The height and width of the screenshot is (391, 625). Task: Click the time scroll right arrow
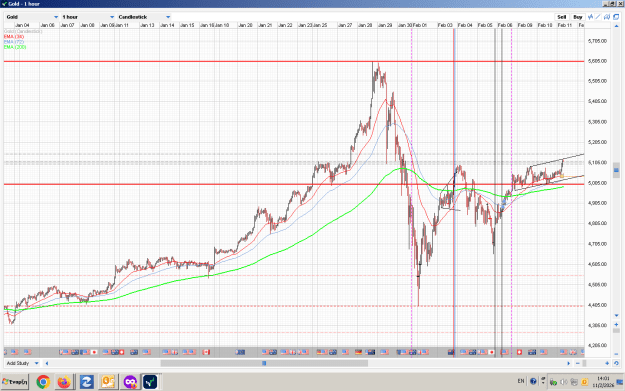[568, 363]
